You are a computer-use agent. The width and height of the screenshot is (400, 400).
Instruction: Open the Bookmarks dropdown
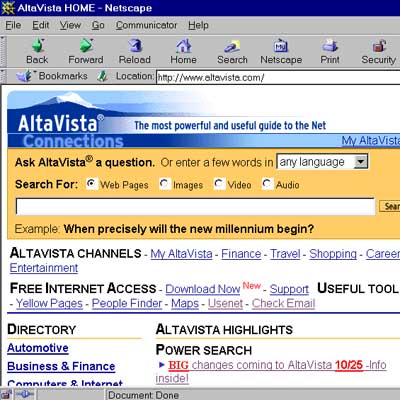coord(52,76)
